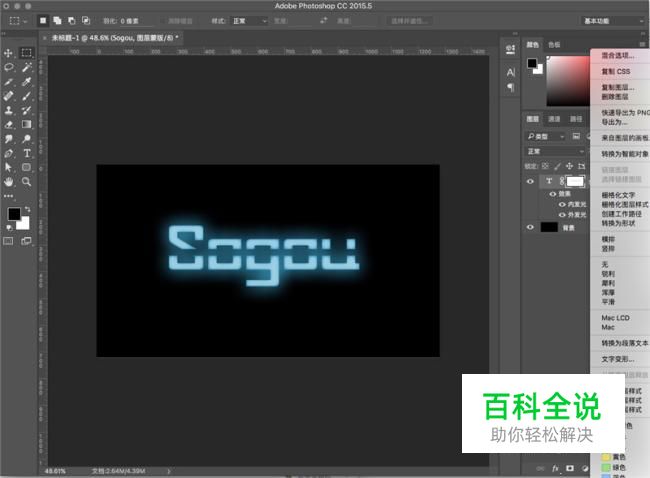Open the Character panel icon

511,73
